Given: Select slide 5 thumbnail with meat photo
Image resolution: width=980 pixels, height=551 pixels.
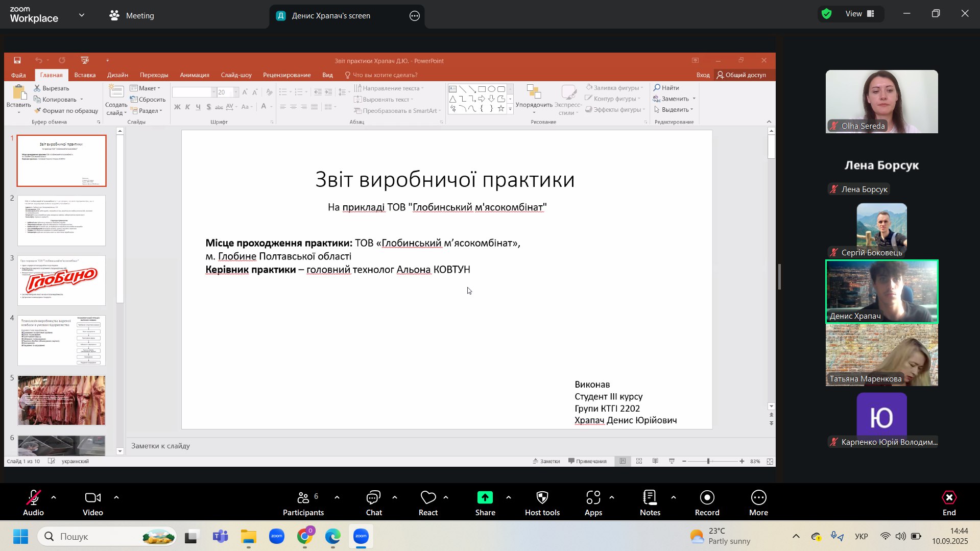Looking at the screenshot, I should coord(61,400).
